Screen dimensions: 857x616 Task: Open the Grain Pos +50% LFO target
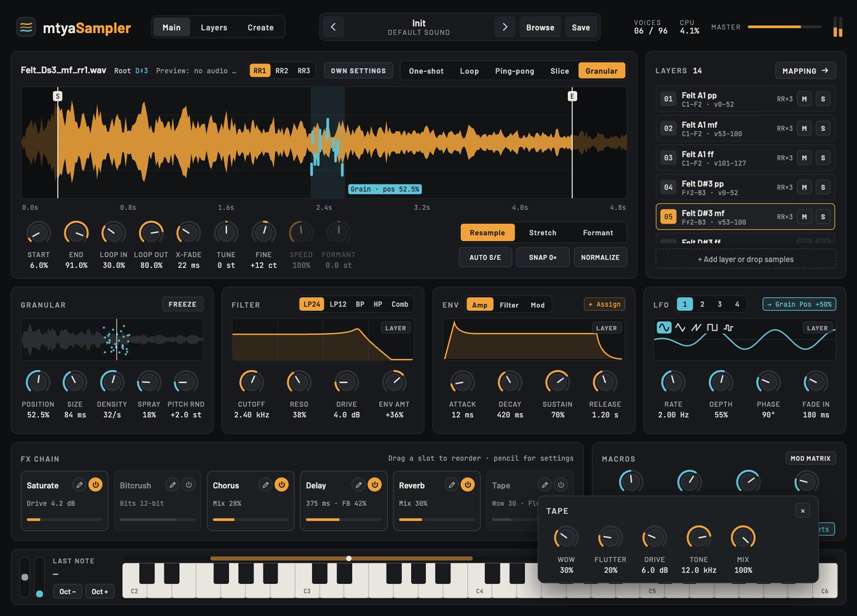coord(799,304)
